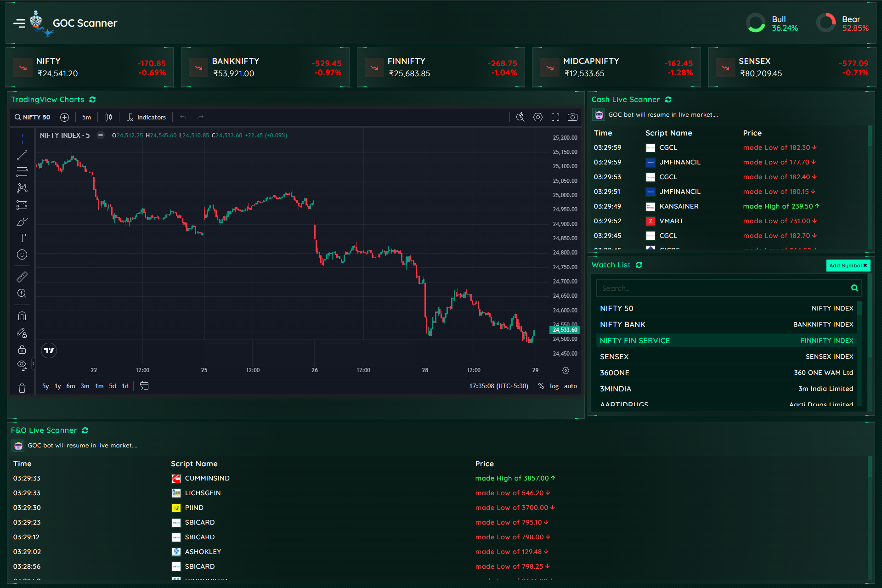Toggle log scale on chart
The width and height of the screenshot is (882, 588).
554,386
